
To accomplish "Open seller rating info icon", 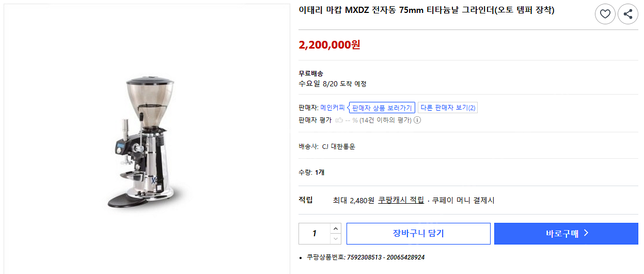I will coord(417,120).
